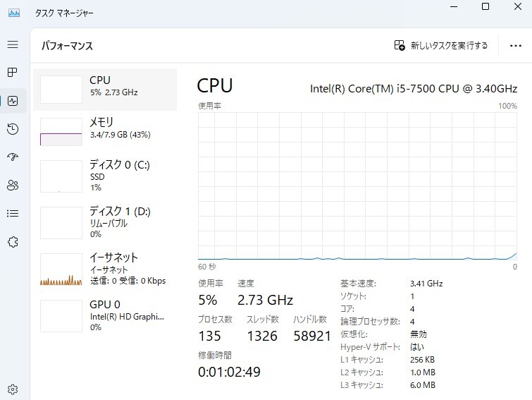
Task: Open the App history page icon
Action: click(13, 129)
